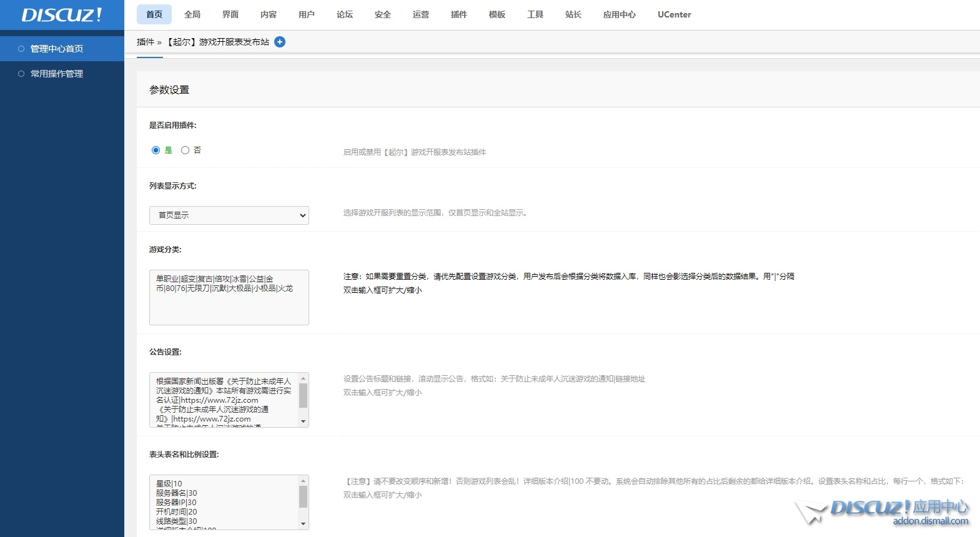Open the 应用中心 top navigation tab

[x=620, y=14]
